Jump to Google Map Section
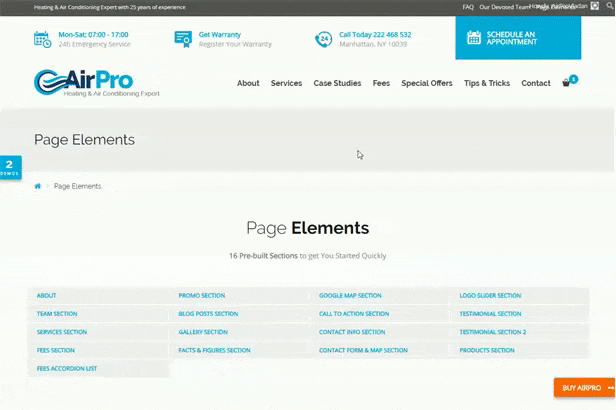 350,295
